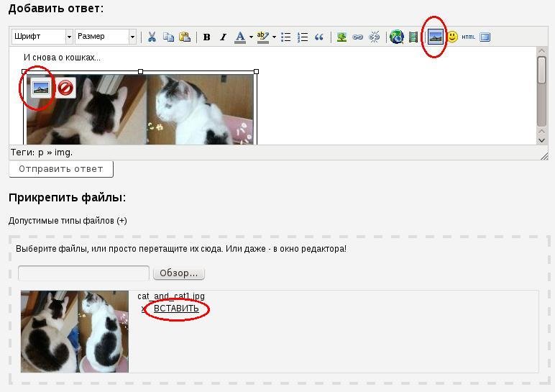
Task: Toggle bold formatting
Action: pyautogui.click(x=207, y=37)
